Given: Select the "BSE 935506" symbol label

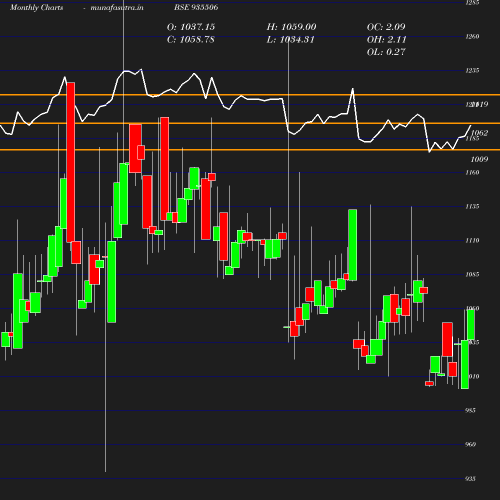Looking at the screenshot, I should (196, 7).
